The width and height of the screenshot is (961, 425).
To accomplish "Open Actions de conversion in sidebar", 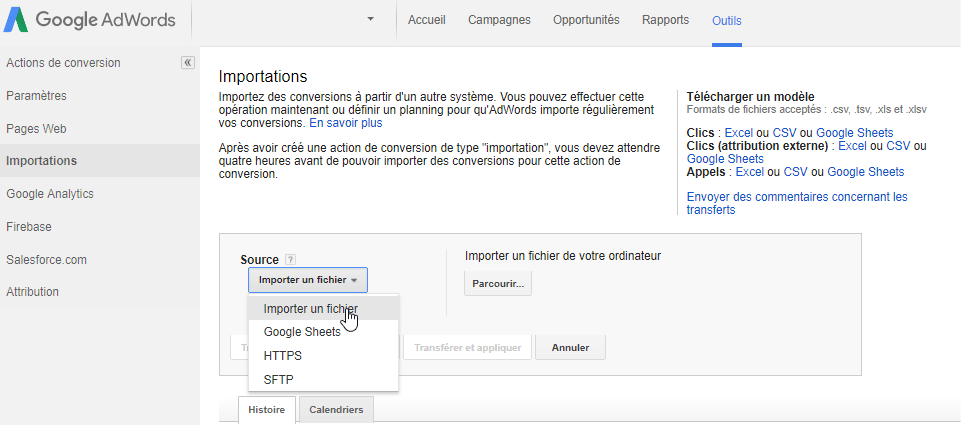I will (x=64, y=63).
